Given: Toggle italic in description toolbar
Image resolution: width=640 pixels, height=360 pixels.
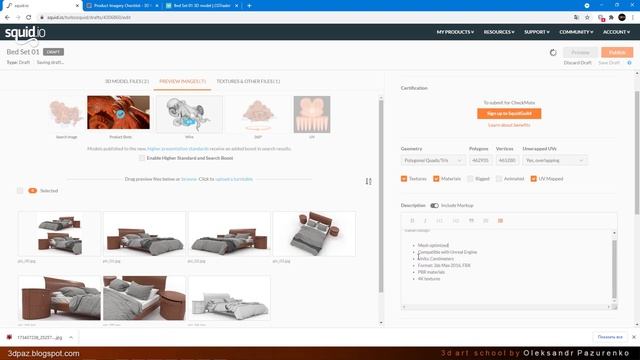Looking at the screenshot, I should [425, 220].
